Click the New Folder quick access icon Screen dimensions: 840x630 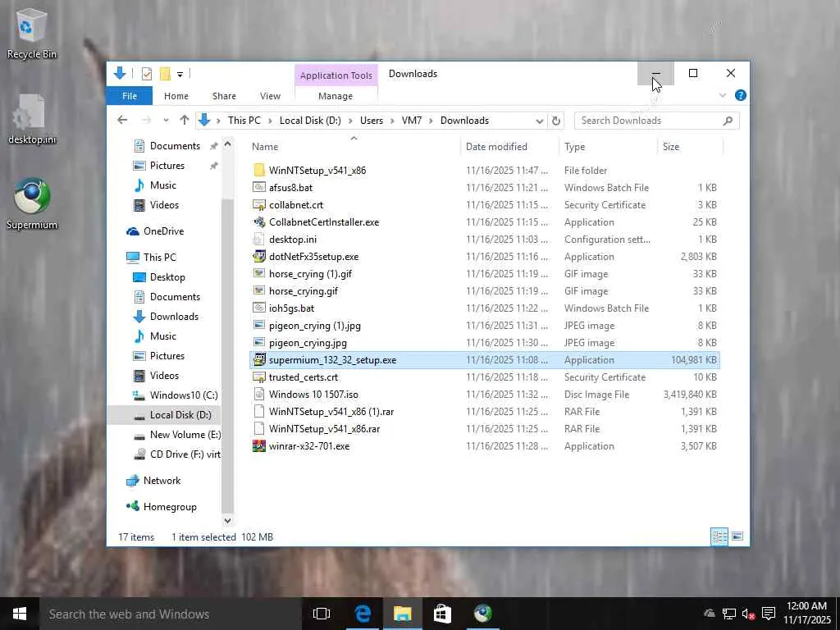165,74
